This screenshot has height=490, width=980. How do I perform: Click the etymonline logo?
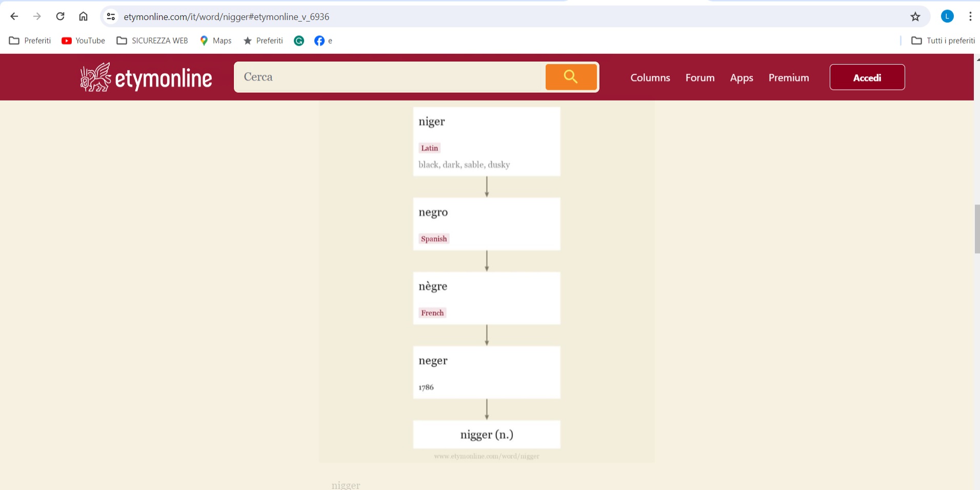146,77
